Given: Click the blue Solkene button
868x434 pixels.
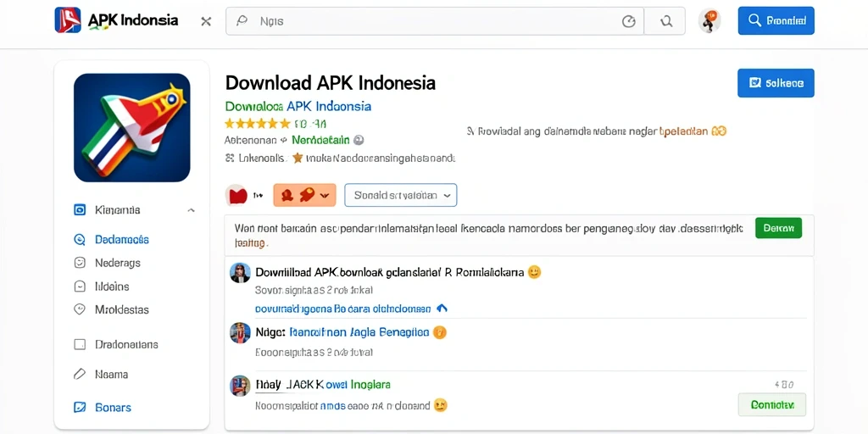Looking at the screenshot, I should [x=776, y=83].
